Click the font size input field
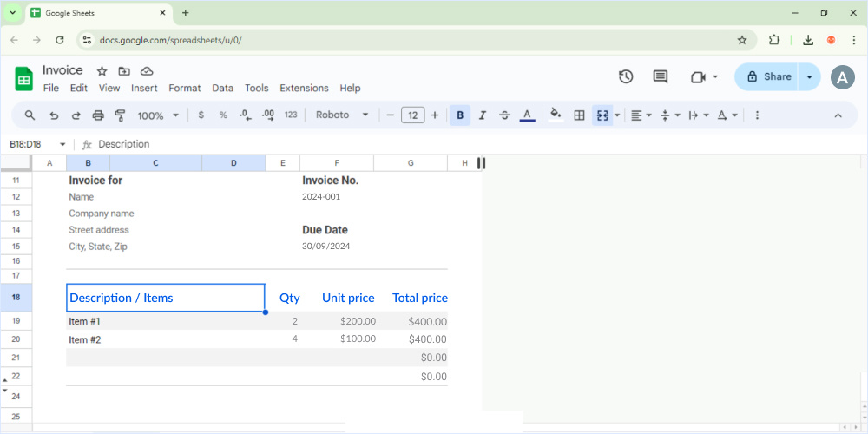Screen dimensions: 868x434 412,115
